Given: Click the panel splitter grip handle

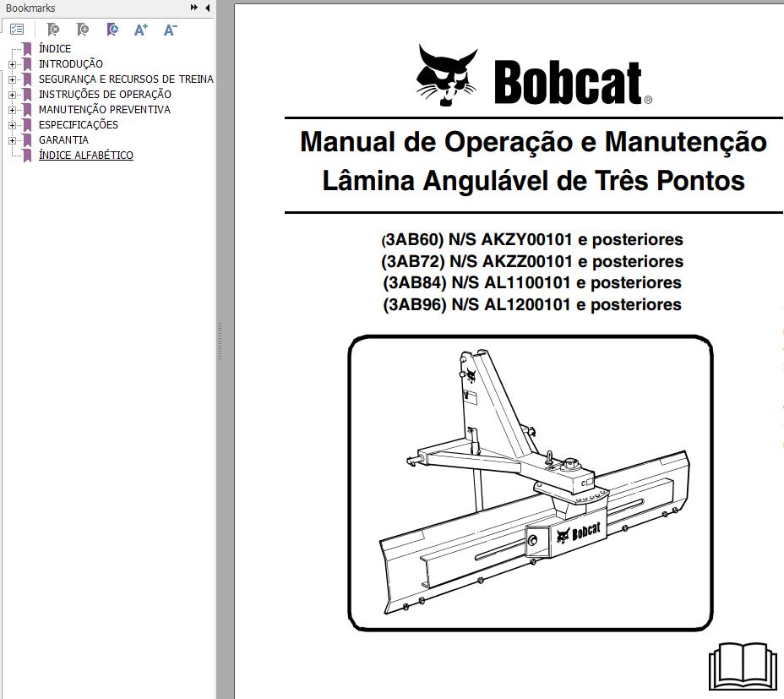Looking at the screenshot, I should 220,341.
